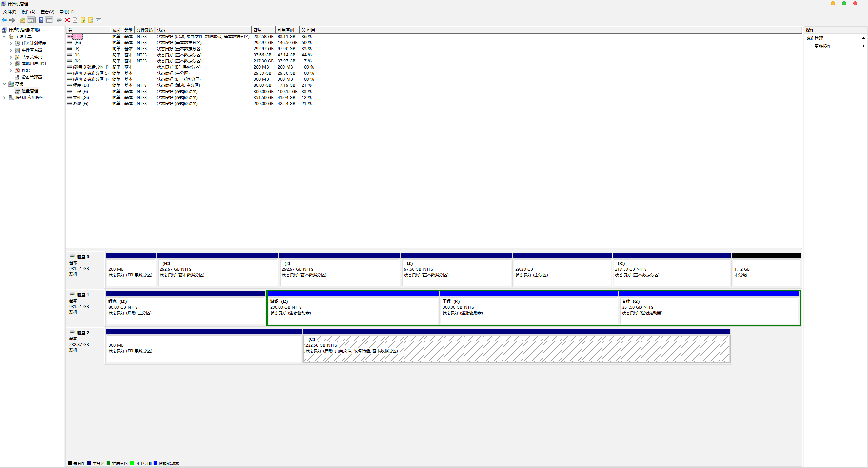Image resolution: width=868 pixels, height=468 pixels.
Task: Toggle the show/hide console tree button
Action: (31, 20)
